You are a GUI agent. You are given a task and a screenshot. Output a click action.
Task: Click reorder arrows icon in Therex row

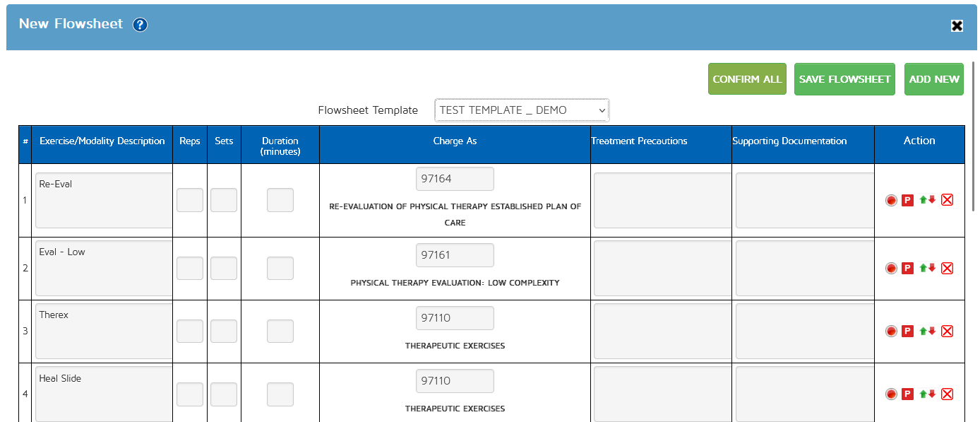coord(927,331)
